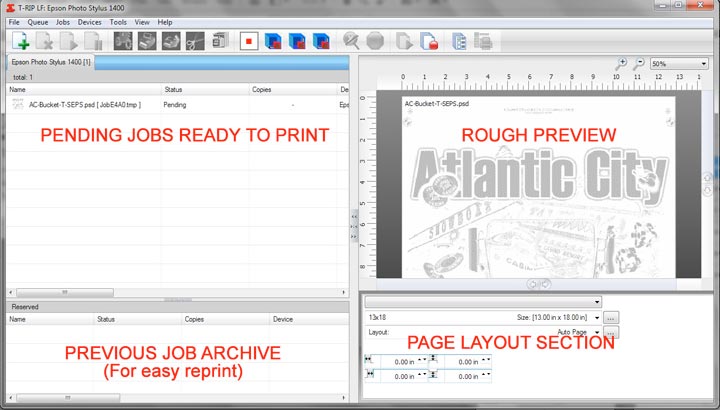Click the ellipsis button beside Layout

pos(611,332)
